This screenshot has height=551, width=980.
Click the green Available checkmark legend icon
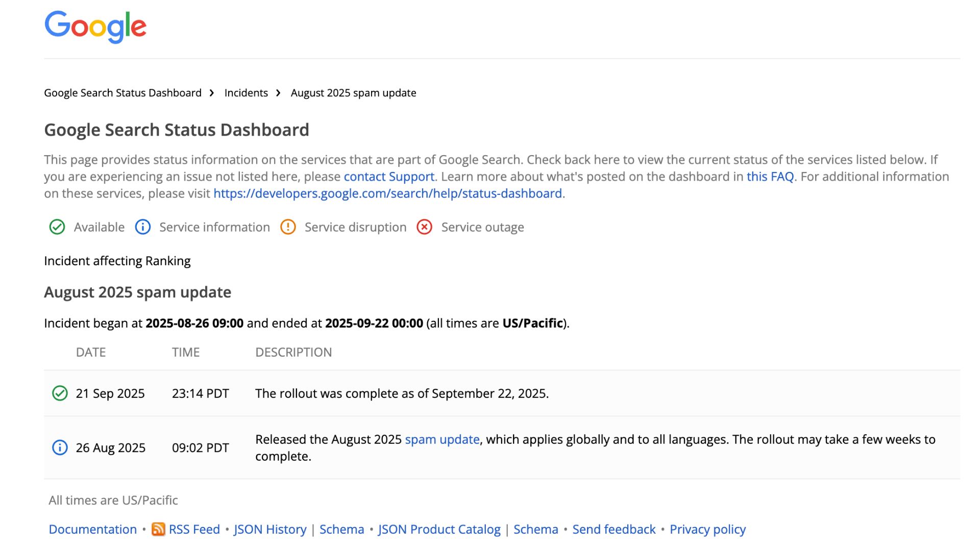57,227
